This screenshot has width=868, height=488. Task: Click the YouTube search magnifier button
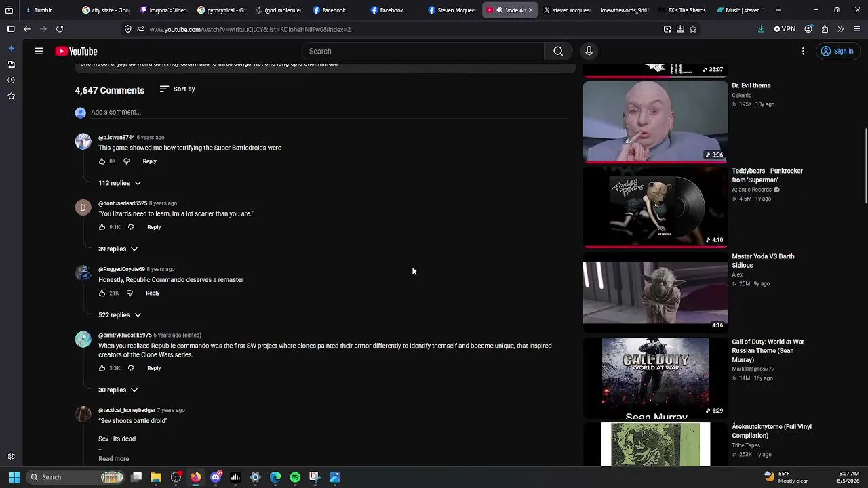558,52
